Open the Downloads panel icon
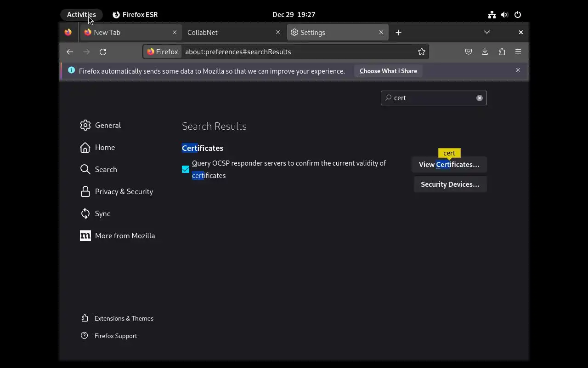 pyautogui.click(x=485, y=52)
